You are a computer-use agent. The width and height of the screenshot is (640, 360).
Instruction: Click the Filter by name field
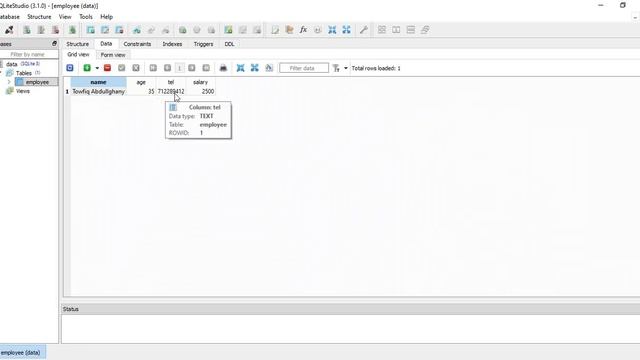(x=28, y=54)
